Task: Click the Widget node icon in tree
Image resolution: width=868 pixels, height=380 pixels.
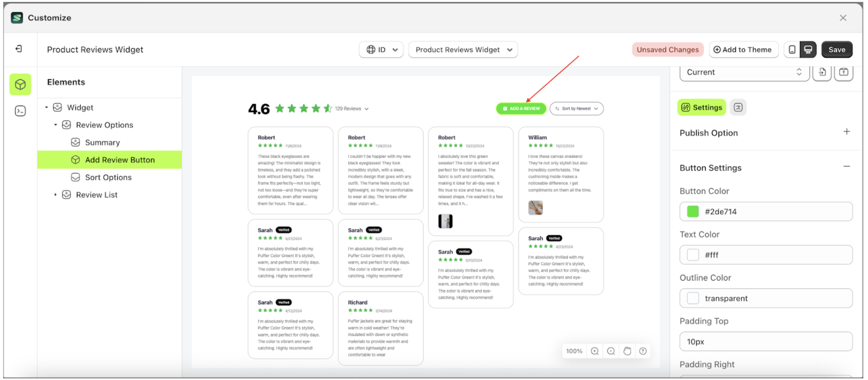Action: 58,107
